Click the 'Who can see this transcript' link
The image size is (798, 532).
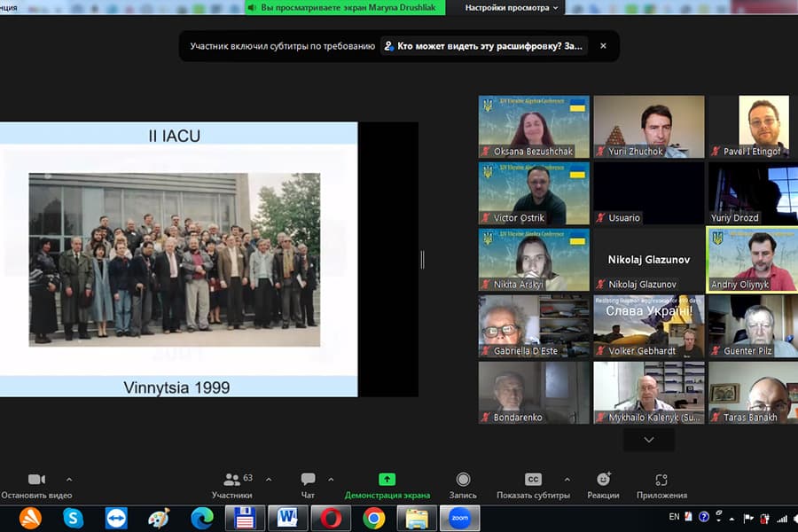tap(489, 46)
